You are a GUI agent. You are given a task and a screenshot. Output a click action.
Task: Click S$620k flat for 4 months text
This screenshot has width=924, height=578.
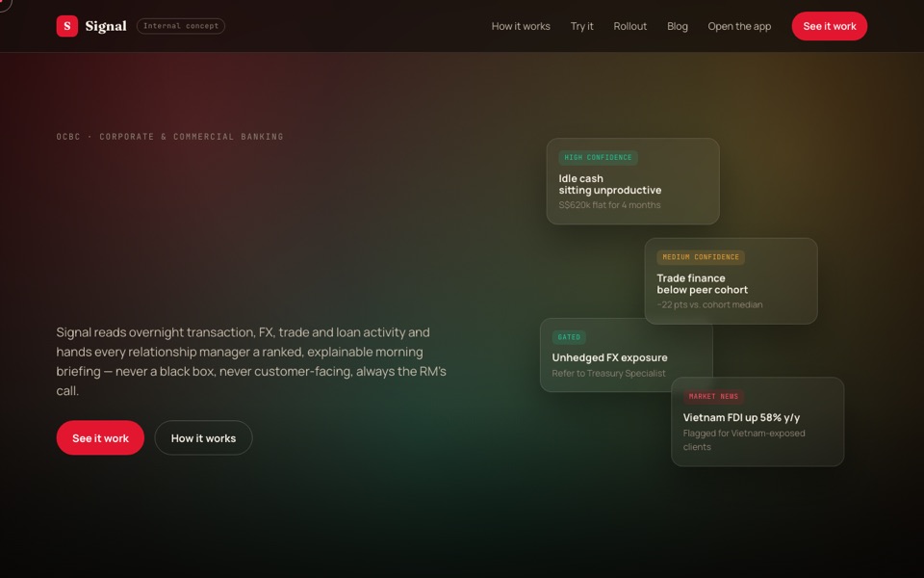[609, 204]
